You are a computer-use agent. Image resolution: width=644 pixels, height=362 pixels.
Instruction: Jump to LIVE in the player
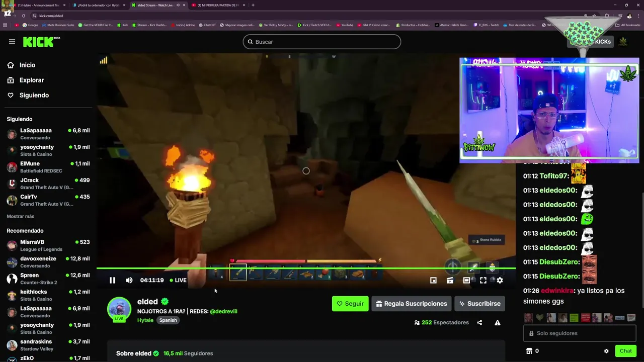(x=178, y=280)
